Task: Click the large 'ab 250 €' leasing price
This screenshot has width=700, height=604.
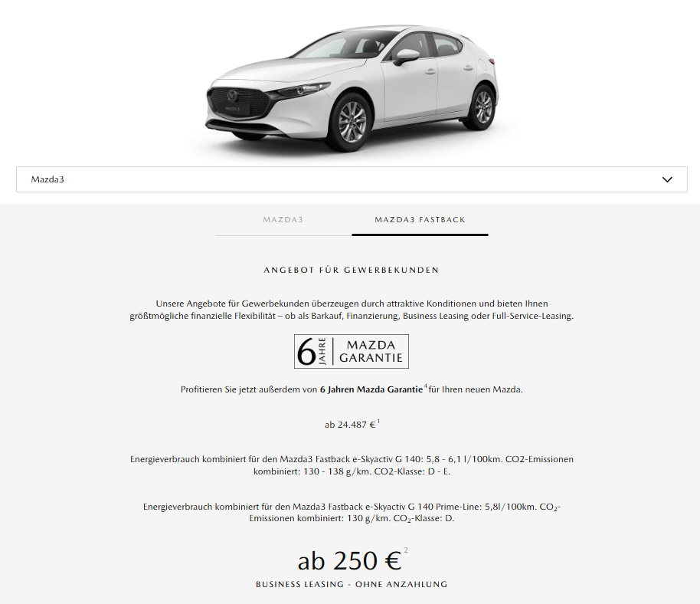Action: point(349,561)
